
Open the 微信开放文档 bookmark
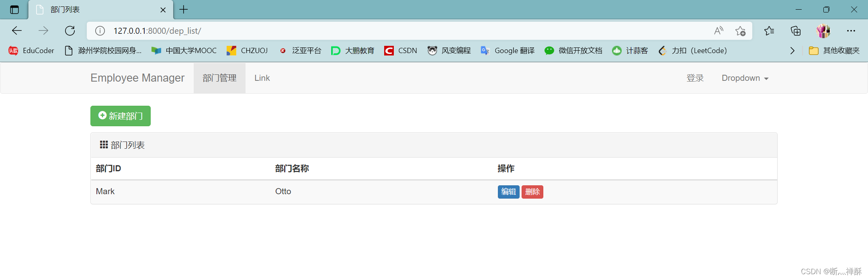click(x=573, y=50)
